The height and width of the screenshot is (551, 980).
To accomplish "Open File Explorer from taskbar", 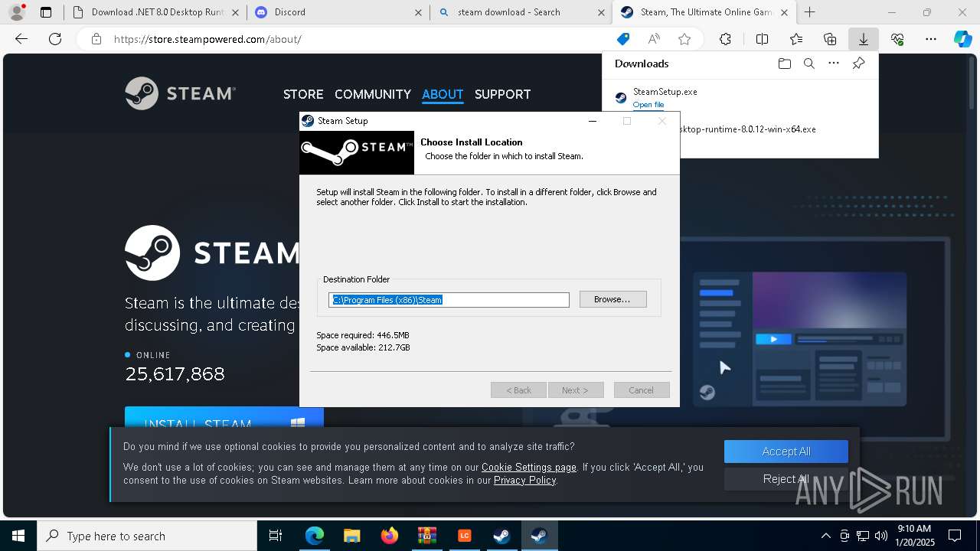I will coord(352,536).
